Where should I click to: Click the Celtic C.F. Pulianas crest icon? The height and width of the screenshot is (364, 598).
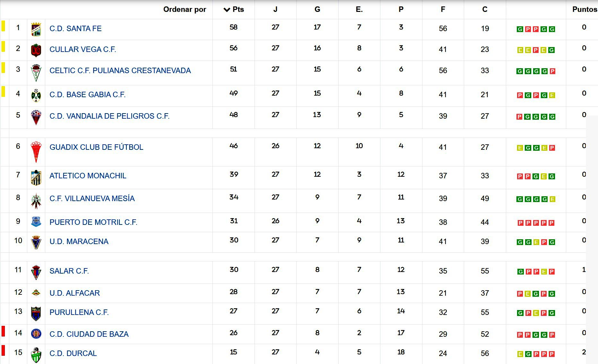[x=36, y=72]
